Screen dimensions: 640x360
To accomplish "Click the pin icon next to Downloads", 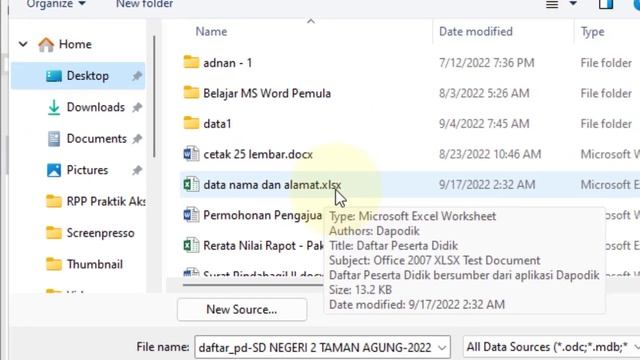I will coord(137,107).
